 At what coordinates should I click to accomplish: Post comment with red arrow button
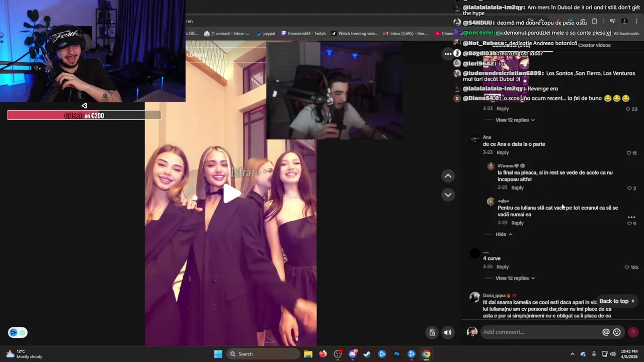click(x=633, y=332)
